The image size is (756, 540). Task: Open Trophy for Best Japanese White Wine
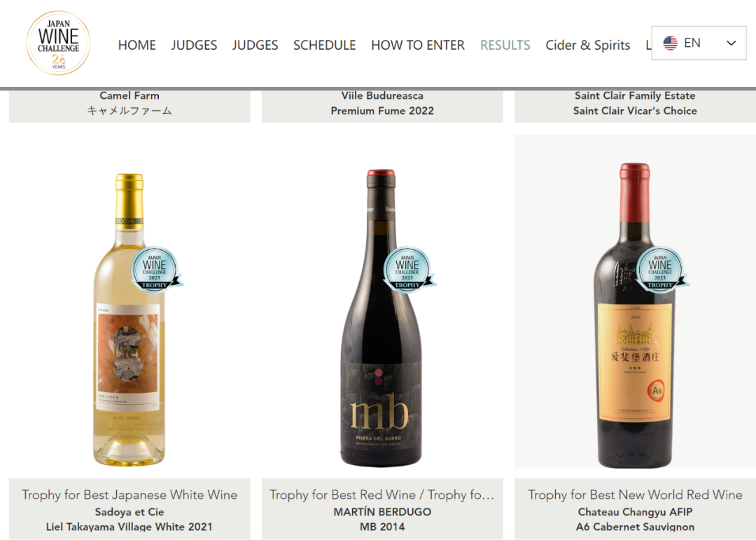pos(129,494)
